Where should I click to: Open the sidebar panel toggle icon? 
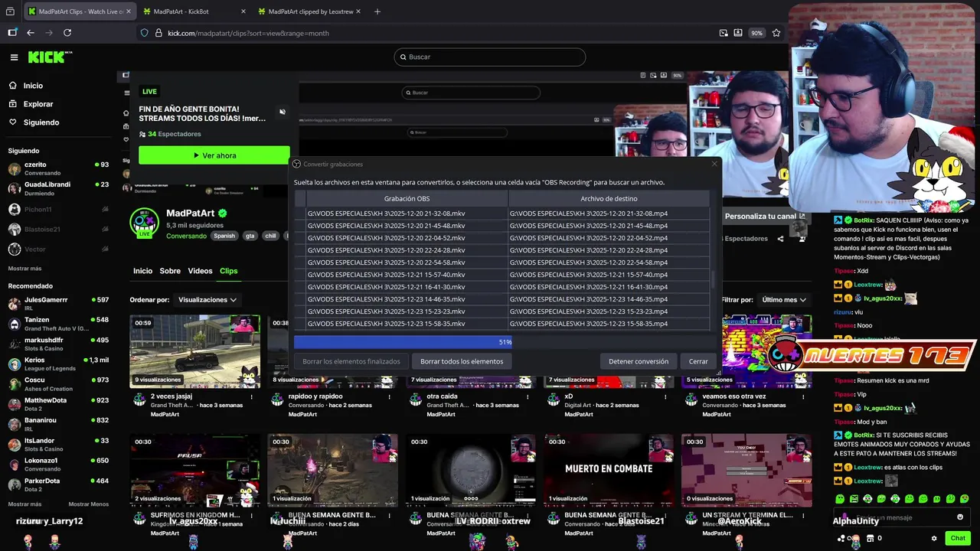[12, 33]
